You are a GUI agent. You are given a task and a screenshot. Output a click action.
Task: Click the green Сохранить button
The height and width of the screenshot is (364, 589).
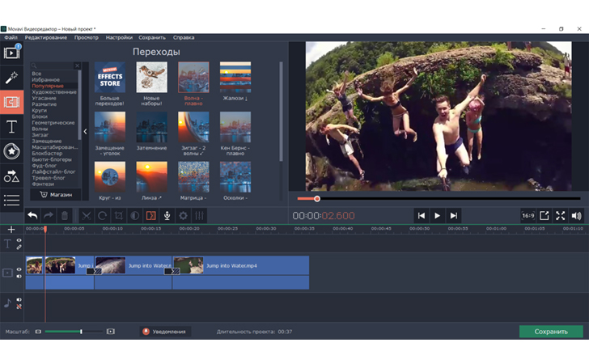pyautogui.click(x=550, y=332)
